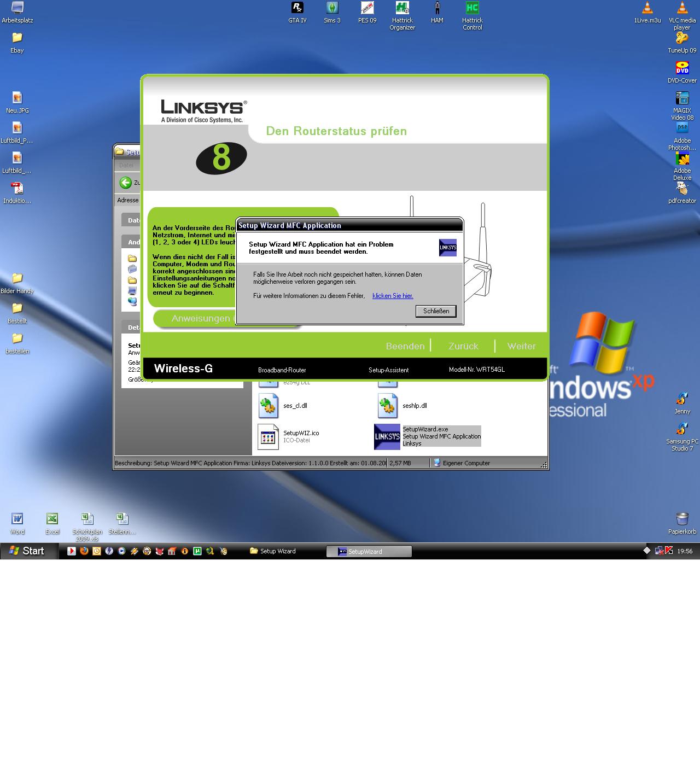Click the HAM desktop shortcut

pyautogui.click(x=437, y=13)
